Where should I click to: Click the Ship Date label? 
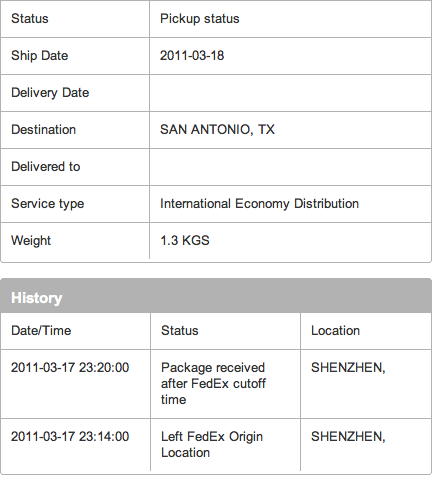coord(40,56)
